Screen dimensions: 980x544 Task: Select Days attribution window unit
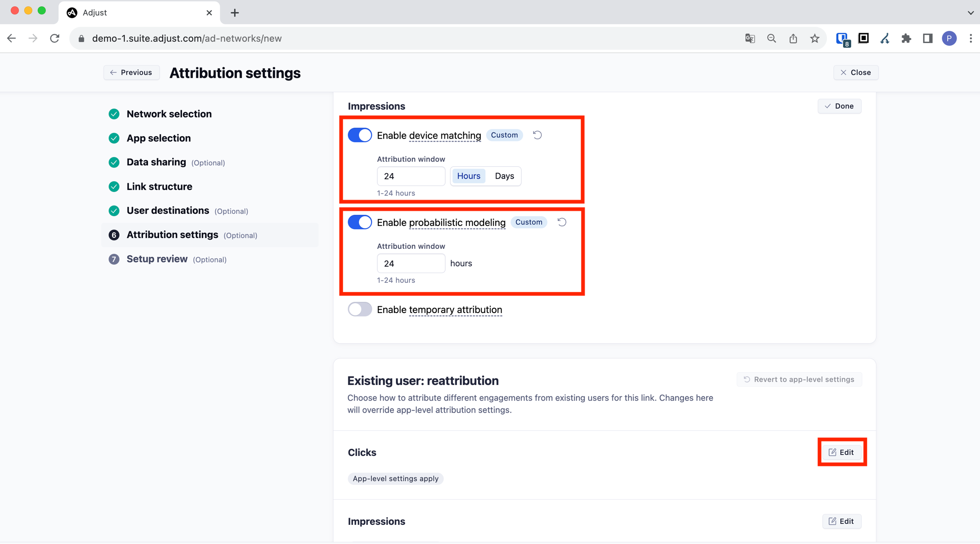[504, 176]
